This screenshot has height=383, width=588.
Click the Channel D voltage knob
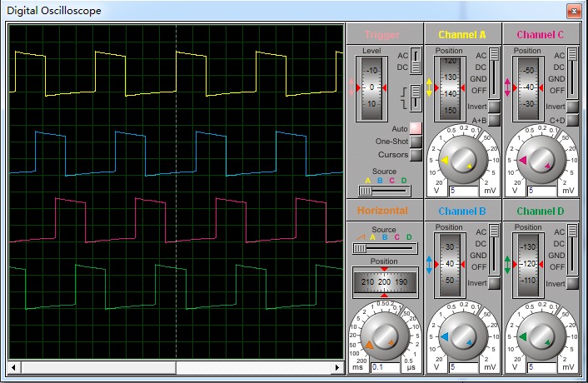(x=541, y=336)
